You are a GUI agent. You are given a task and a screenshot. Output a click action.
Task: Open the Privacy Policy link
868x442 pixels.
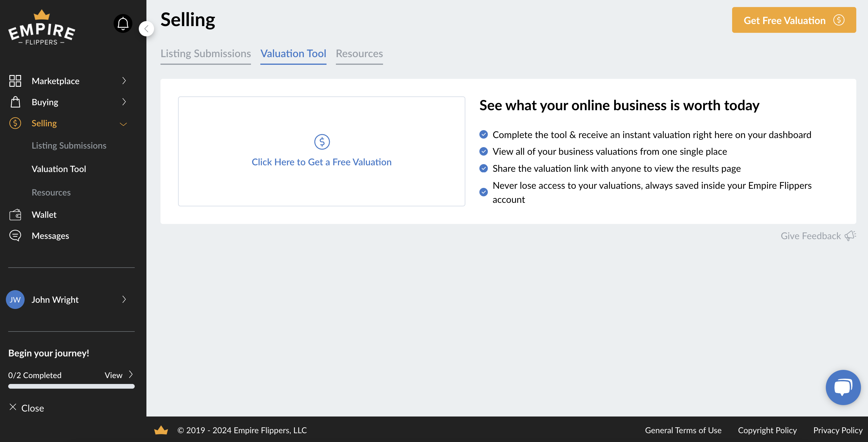click(838, 430)
